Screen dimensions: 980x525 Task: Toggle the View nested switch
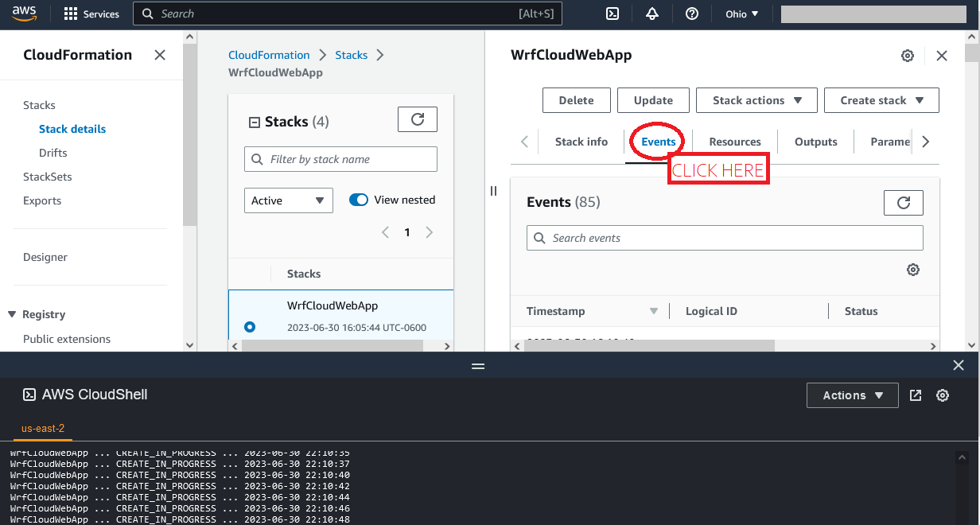[x=359, y=200]
